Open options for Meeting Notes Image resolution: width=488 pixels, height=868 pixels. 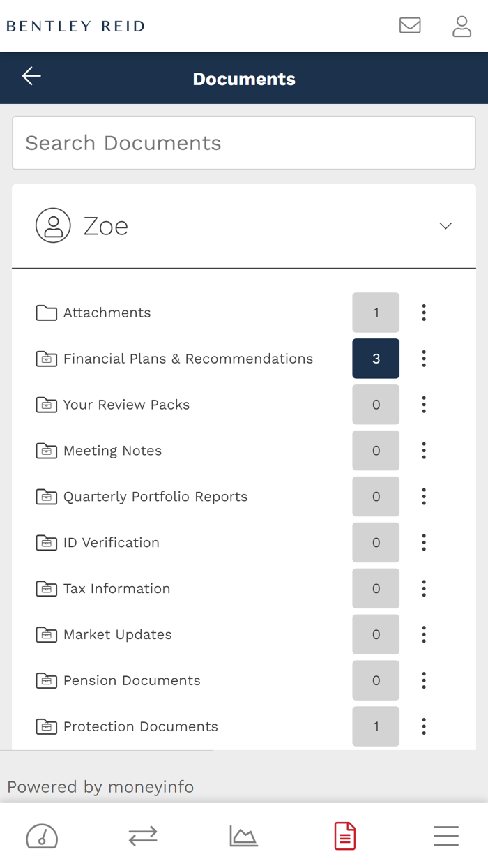(424, 451)
